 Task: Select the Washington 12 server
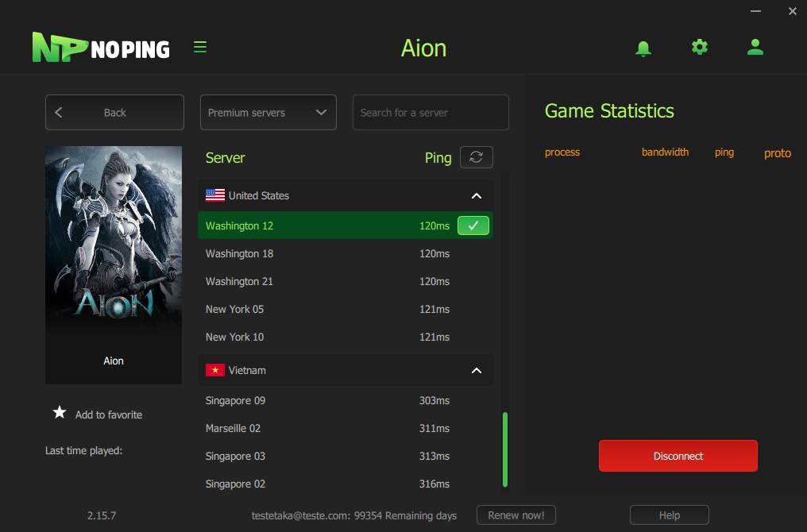(346, 226)
